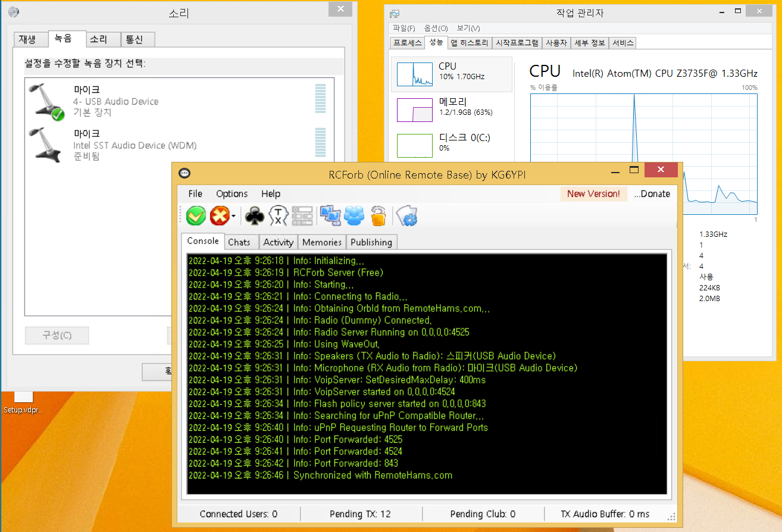This screenshot has height=532, width=782.
Task: Click the black club icon in RCForb toolbar
Action: (255, 215)
